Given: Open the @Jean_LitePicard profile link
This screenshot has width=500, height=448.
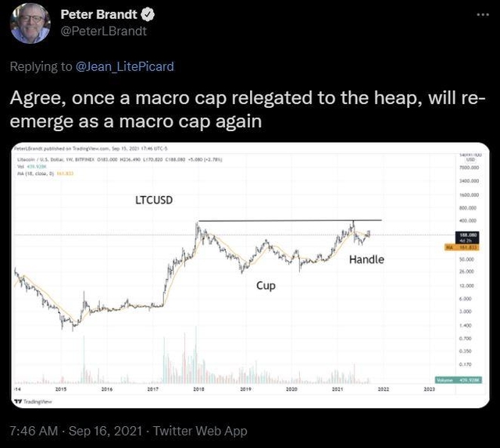Looking at the screenshot, I should pyautogui.click(x=124, y=66).
